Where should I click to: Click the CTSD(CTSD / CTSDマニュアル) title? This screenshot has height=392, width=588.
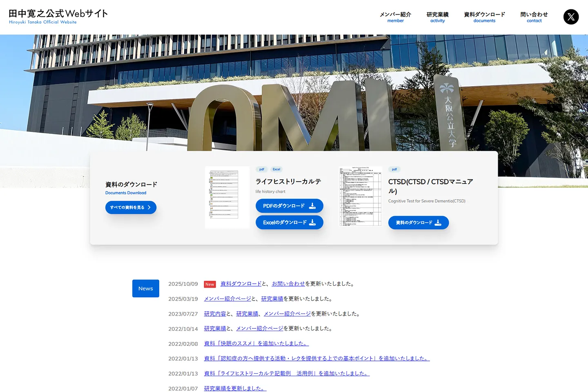tap(431, 186)
